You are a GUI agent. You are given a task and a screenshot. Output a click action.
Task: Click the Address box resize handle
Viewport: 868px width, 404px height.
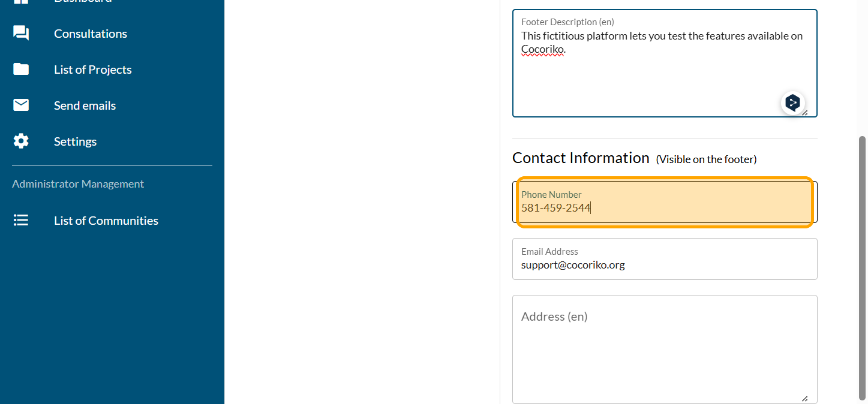(x=804, y=399)
